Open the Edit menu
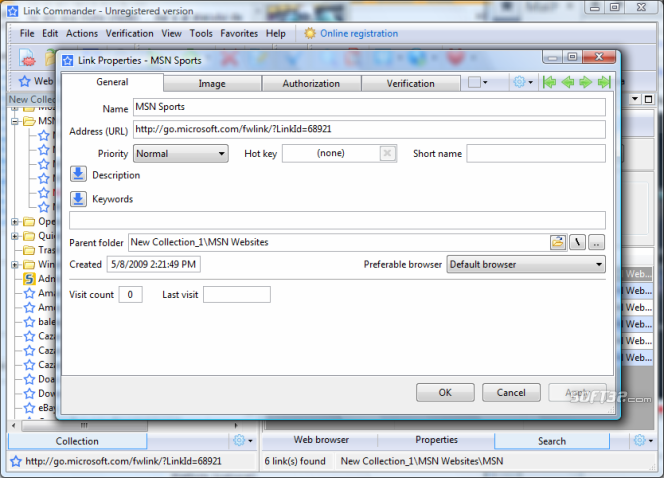The height and width of the screenshot is (478, 664). [x=50, y=33]
